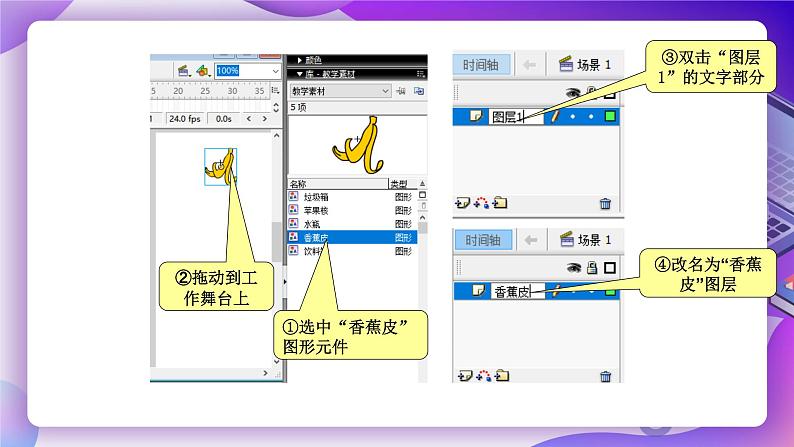Click green outline swatch of 图层1 layer

pyautogui.click(x=610, y=116)
